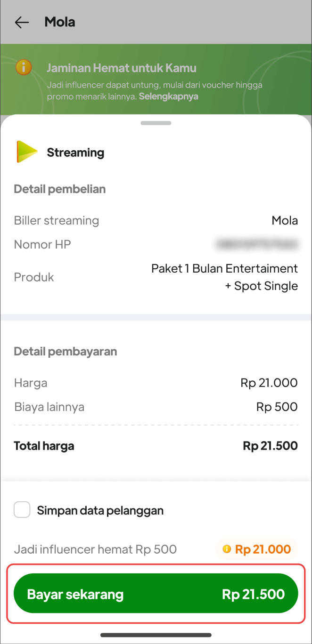Tap the Harga Rp 21.000 value
Image resolution: width=312 pixels, height=644 pixels.
[x=269, y=383]
